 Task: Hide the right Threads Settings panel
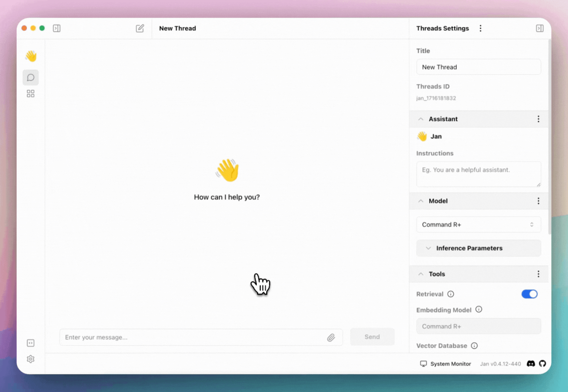tap(540, 28)
